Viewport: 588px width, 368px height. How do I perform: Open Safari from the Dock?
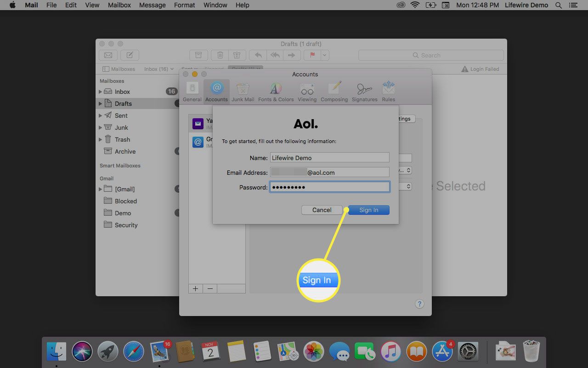(134, 352)
